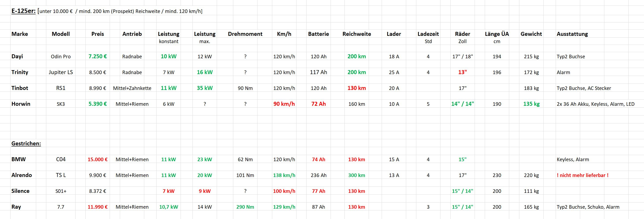Select Tinbot's 35 kW max power cell
The height and width of the screenshot is (219, 644).
pyautogui.click(x=205, y=88)
